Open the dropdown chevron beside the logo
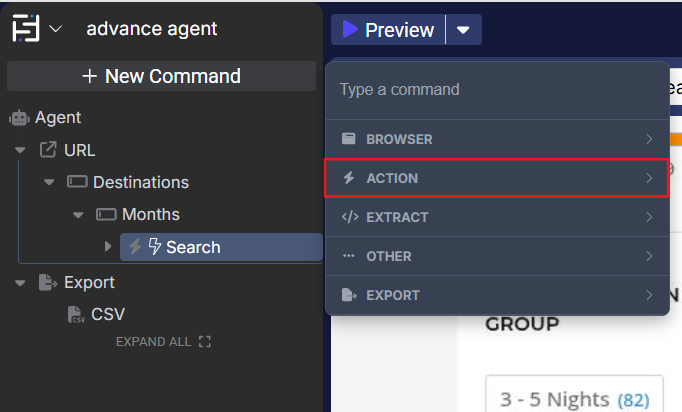Viewport: 682px width, 412px height. 56,29
